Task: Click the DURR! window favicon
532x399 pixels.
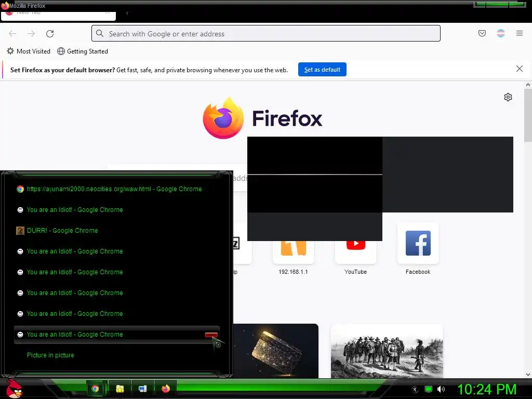Action: pos(20,231)
